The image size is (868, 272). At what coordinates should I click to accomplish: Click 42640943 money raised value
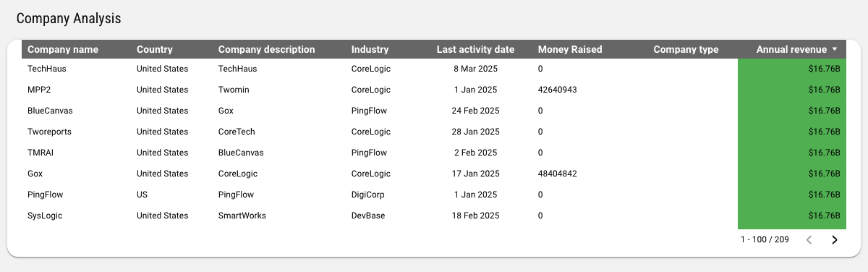tap(557, 90)
